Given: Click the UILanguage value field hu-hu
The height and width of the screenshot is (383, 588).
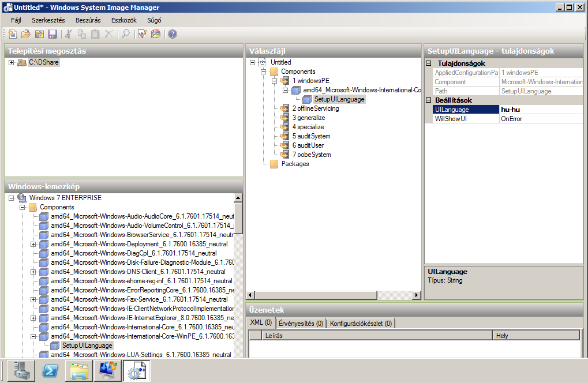Looking at the screenshot, I should [x=541, y=110].
